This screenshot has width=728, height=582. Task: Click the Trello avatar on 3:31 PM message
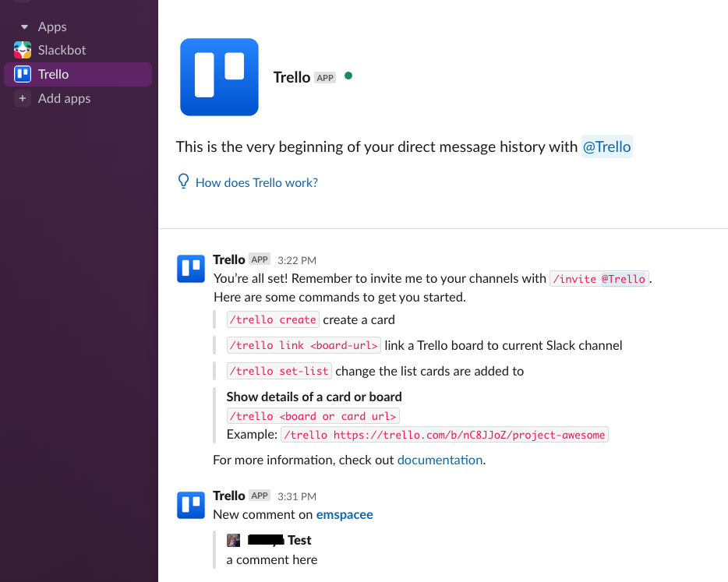[x=191, y=505]
